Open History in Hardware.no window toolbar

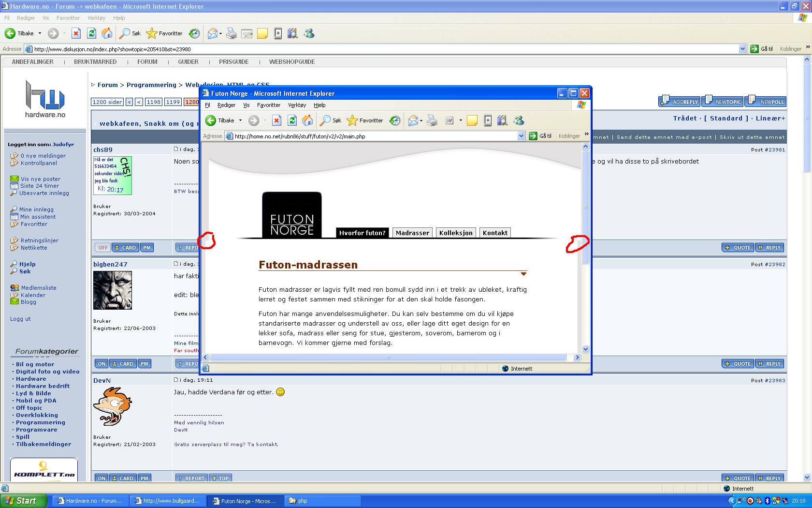(194, 33)
